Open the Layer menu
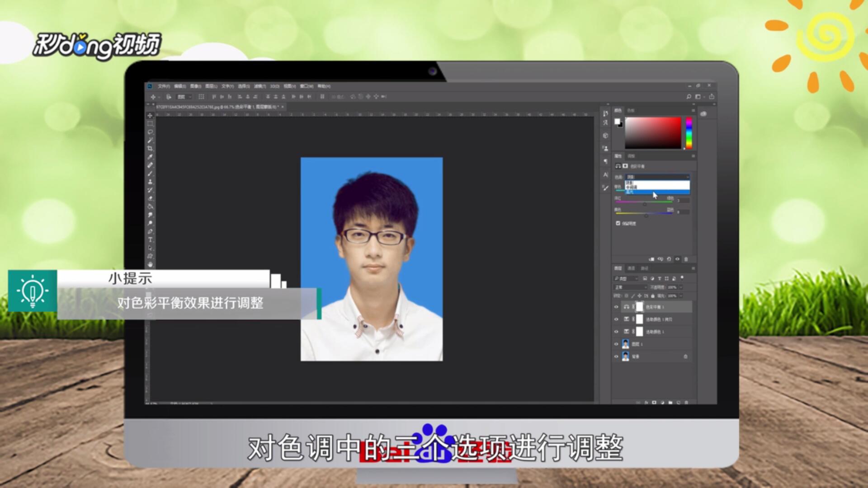The image size is (868, 488). (211, 86)
